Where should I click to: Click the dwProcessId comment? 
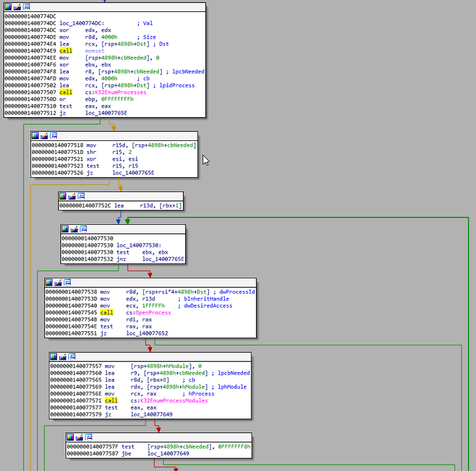[x=237, y=292]
